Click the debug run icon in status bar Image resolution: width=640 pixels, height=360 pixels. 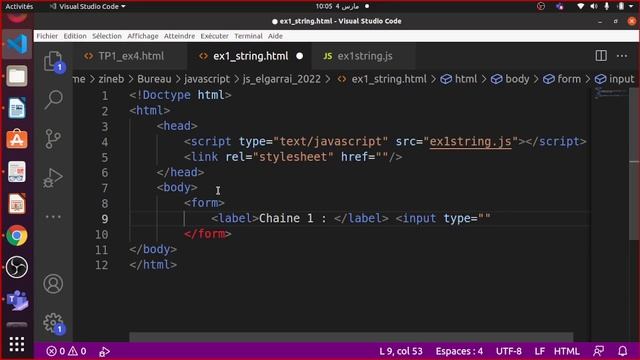104,351
